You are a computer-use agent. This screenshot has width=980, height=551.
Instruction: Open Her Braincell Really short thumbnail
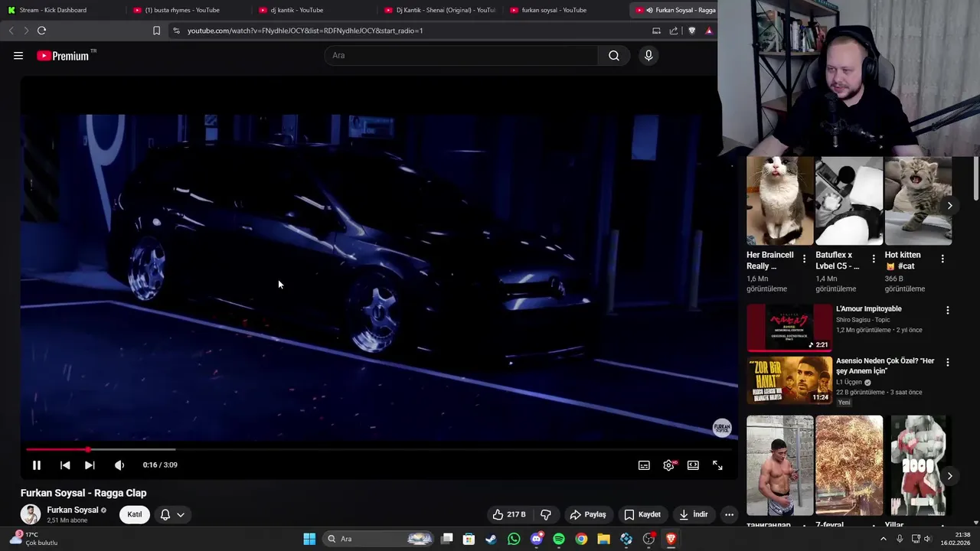[780, 201]
